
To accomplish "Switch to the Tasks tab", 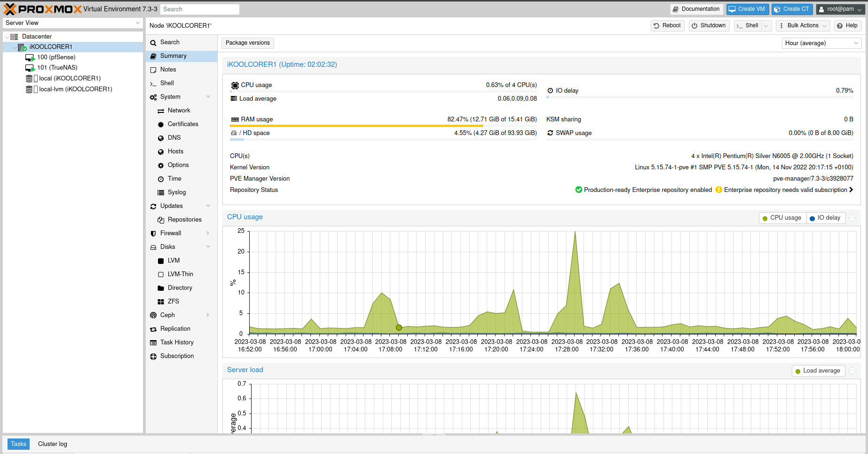I will tap(18, 444).
